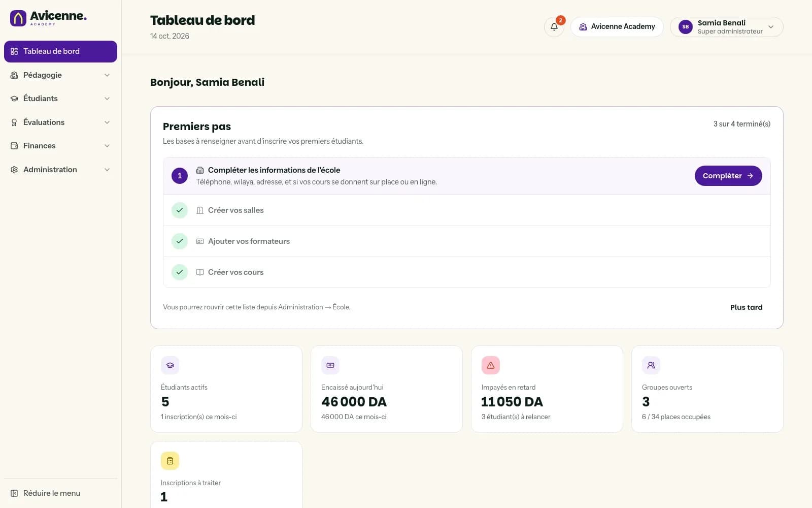Viewport: 812px width, 508px height.
Task: Click the Premiers pas heading
Action: tap(197, 126)
